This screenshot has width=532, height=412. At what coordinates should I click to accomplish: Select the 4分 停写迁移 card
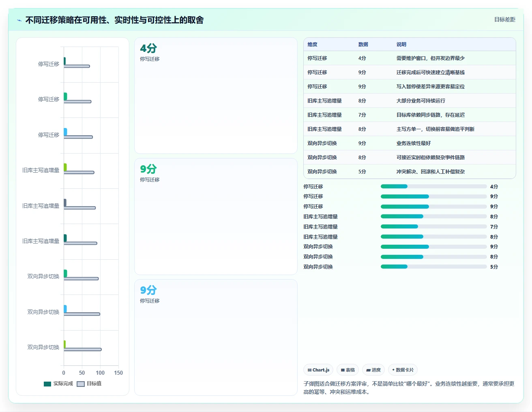[216, 96]
